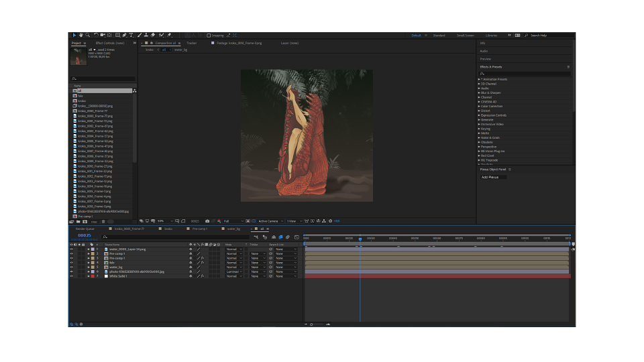Screen dimensions: 644x362
Task: Expand the Keying effects category
Action: click(479, 129)
